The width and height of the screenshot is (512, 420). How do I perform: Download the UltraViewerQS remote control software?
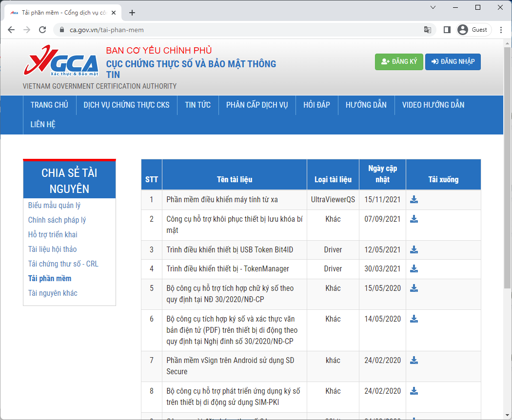click(x=414, y=199)
